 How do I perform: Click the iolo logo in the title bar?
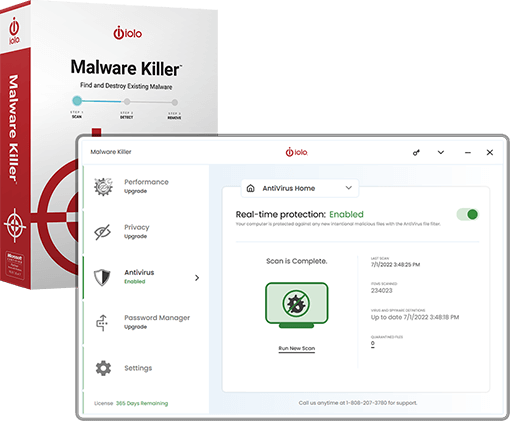(x=296, y=152)
